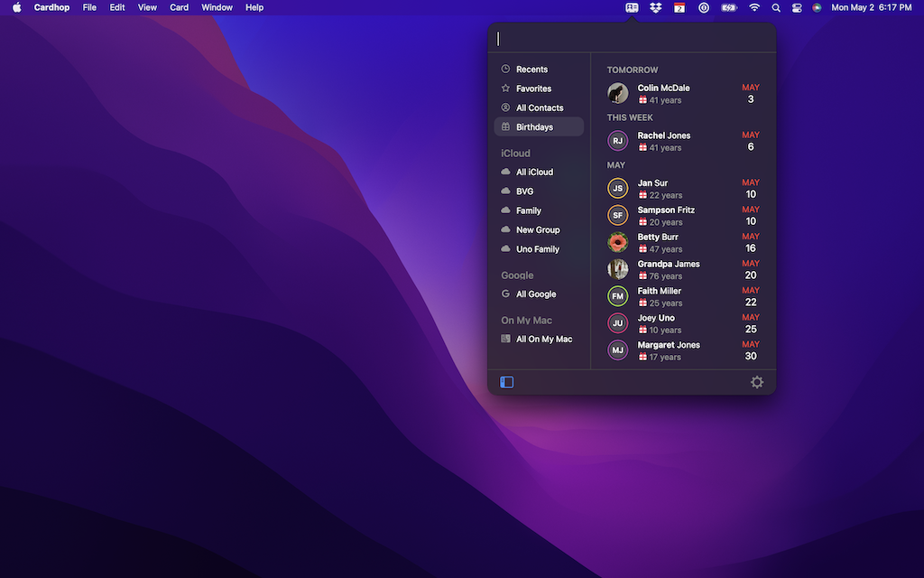Image resolution: width=924 pixels, height=578 pixels.
Task: Click the Dropbox menu bar icon
Action: tap(655, 7)
